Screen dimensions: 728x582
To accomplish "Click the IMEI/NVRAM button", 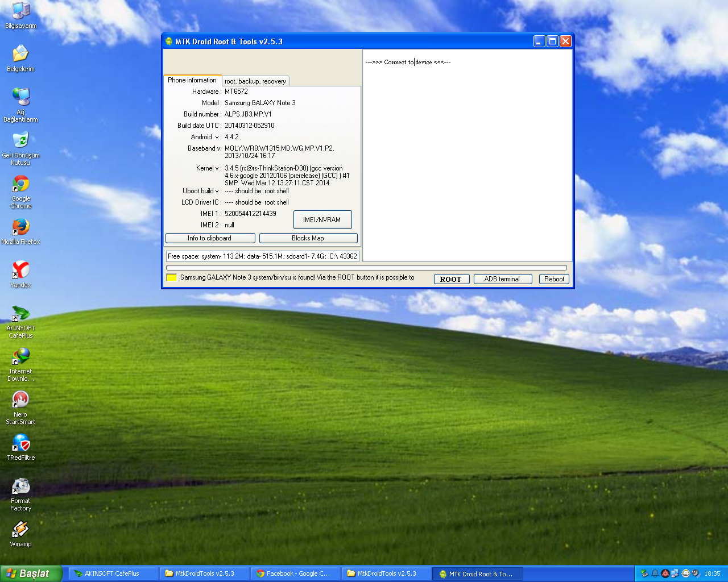I will [322, 220].
